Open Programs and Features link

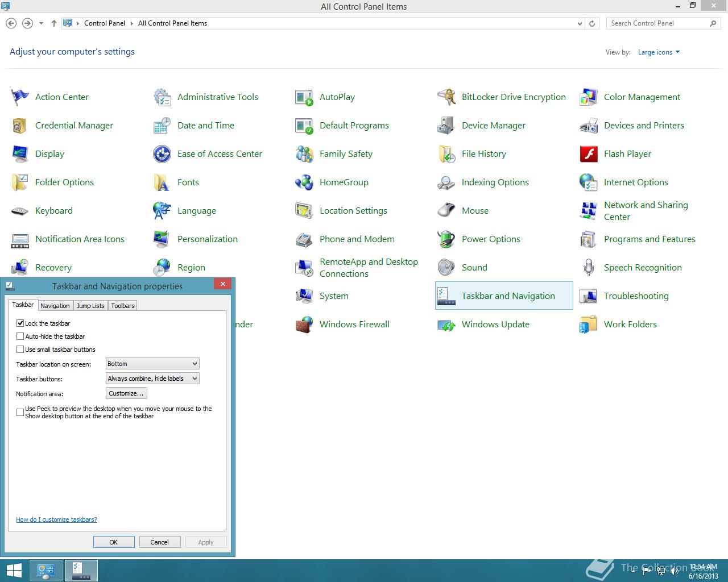[x=650, y=239]
